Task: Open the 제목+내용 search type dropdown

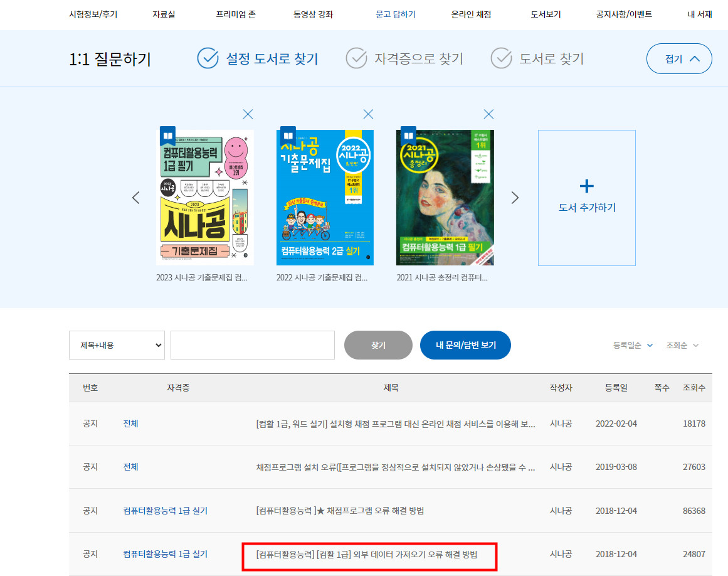Action: (x=117, y=345)
